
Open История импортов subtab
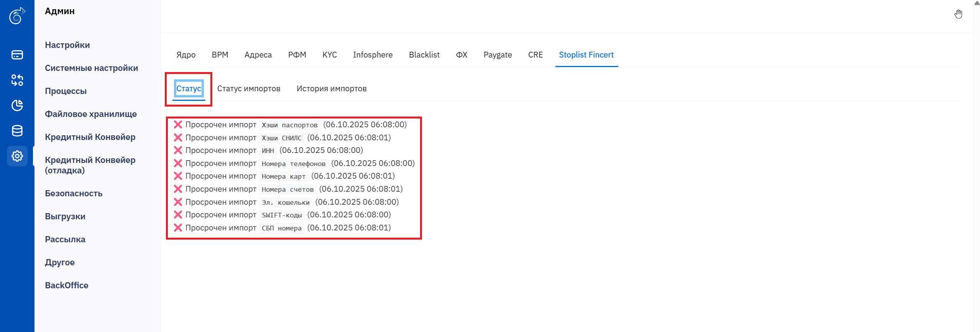coord(331,89)
